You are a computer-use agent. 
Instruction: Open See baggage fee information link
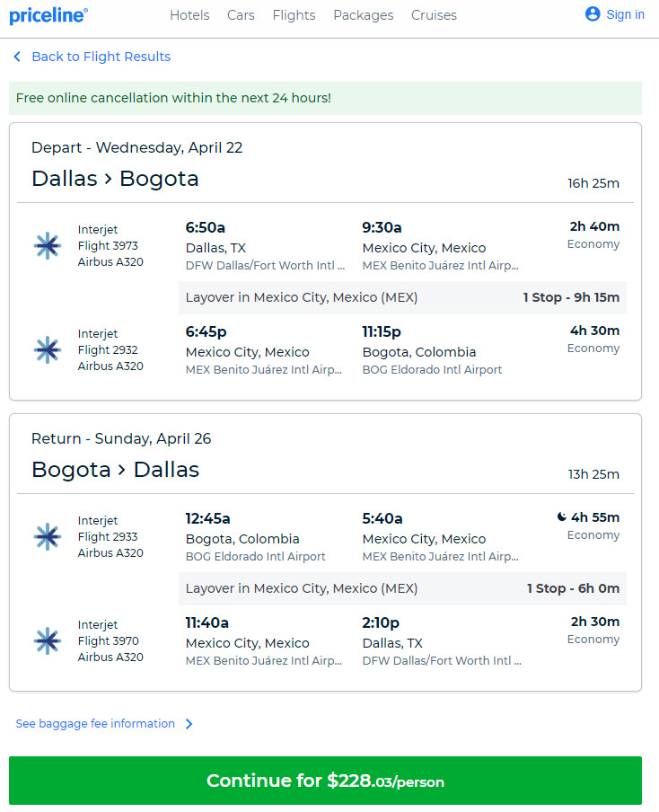pyautogui.click(x=95, y=723)
